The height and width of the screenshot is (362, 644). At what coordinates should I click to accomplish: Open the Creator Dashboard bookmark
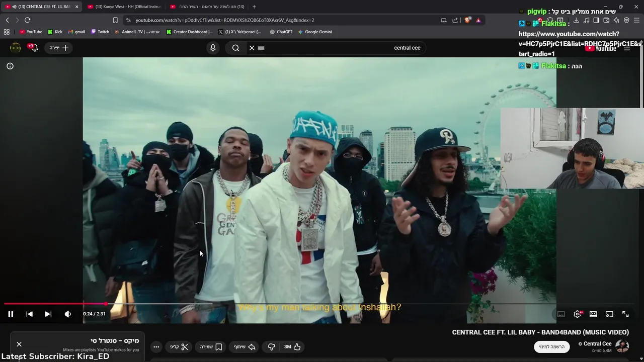(x=189, y=32)
